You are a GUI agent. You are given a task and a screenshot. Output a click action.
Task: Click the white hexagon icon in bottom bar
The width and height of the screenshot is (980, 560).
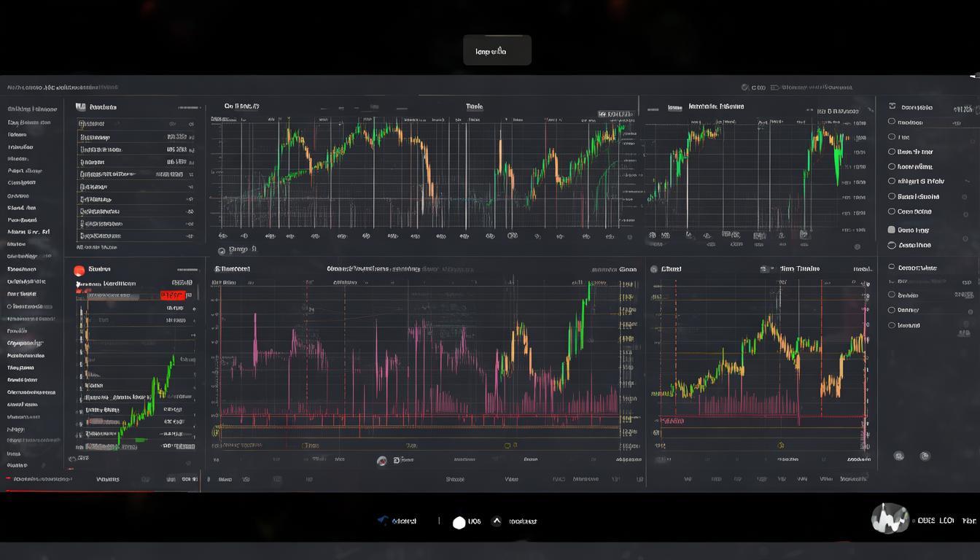click(459, 522)
